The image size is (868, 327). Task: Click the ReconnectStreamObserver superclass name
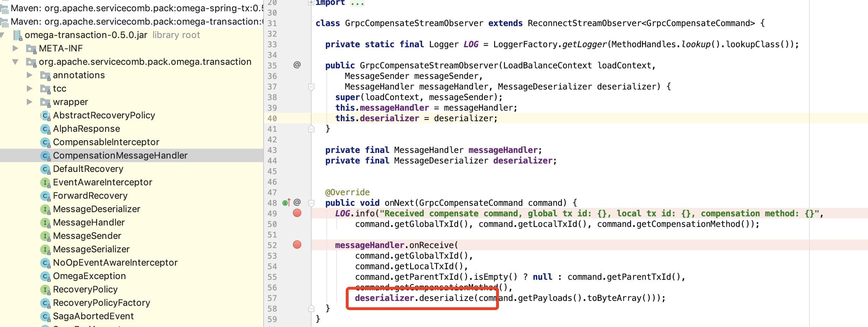pyautogui.click(x=584, y=23)
